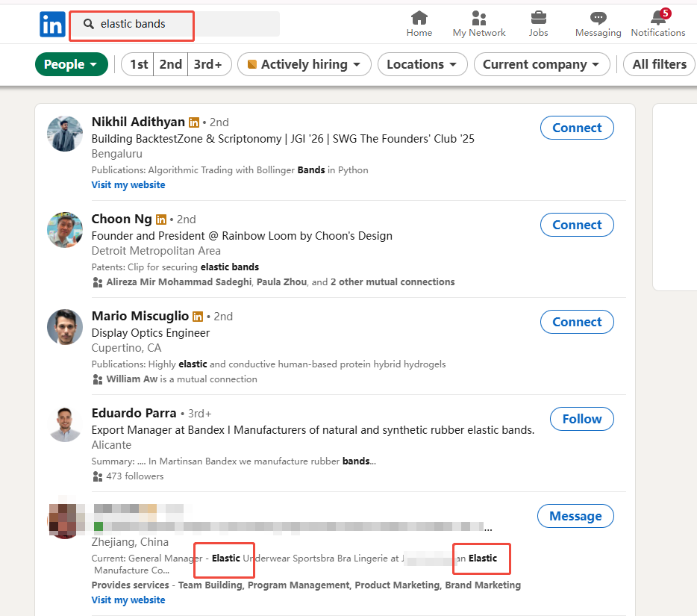
Task: Expand the People results filter dropdown
Action: pyautogui.click(x=71, y=64)
